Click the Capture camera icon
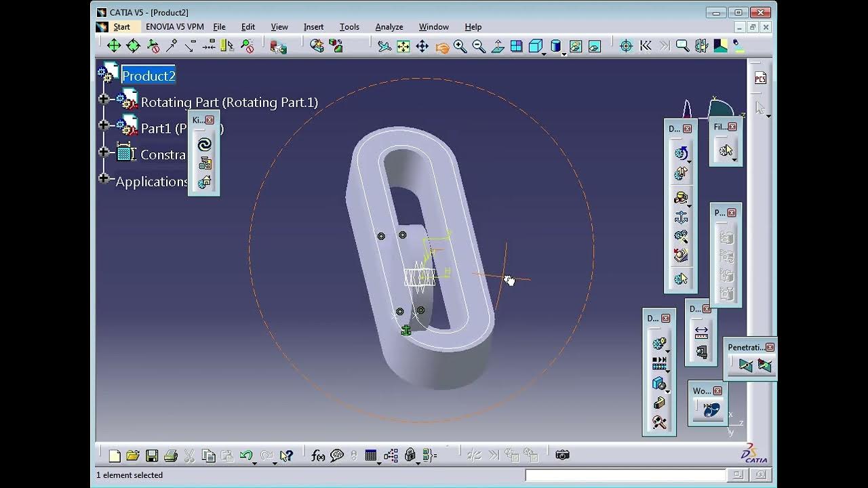Screen dimensions: 868x488 click(x=562, y=455)
